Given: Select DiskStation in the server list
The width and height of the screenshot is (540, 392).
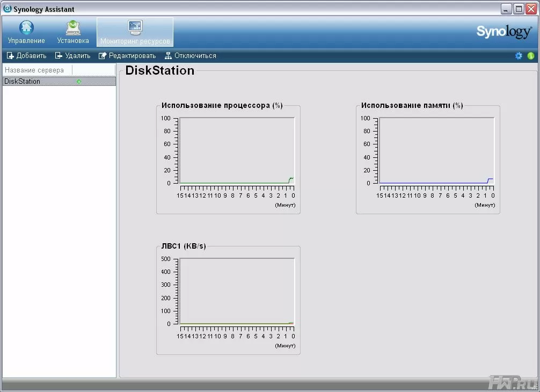Looking at the screenshot, I should click(x=23, y=82).
